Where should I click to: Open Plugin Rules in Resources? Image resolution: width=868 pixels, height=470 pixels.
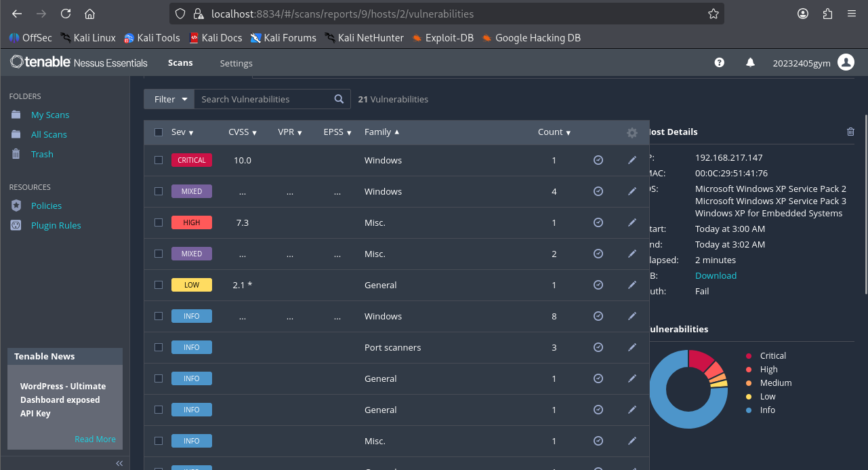(56, 225)
